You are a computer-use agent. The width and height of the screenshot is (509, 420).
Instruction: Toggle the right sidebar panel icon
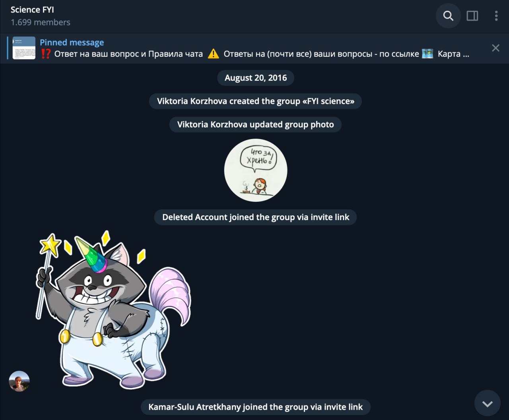(472, 16)
